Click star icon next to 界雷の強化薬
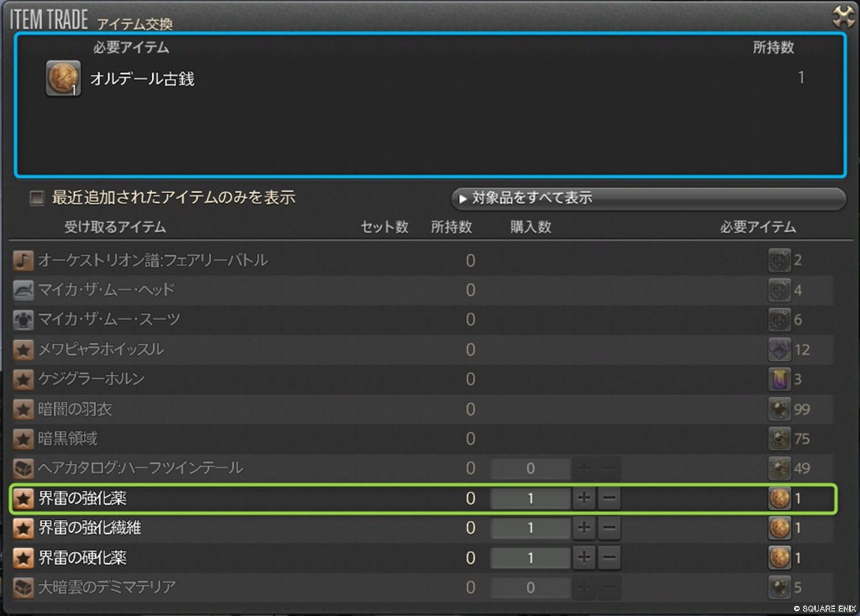This screenshot has height=616, width=860. point(23,498)
